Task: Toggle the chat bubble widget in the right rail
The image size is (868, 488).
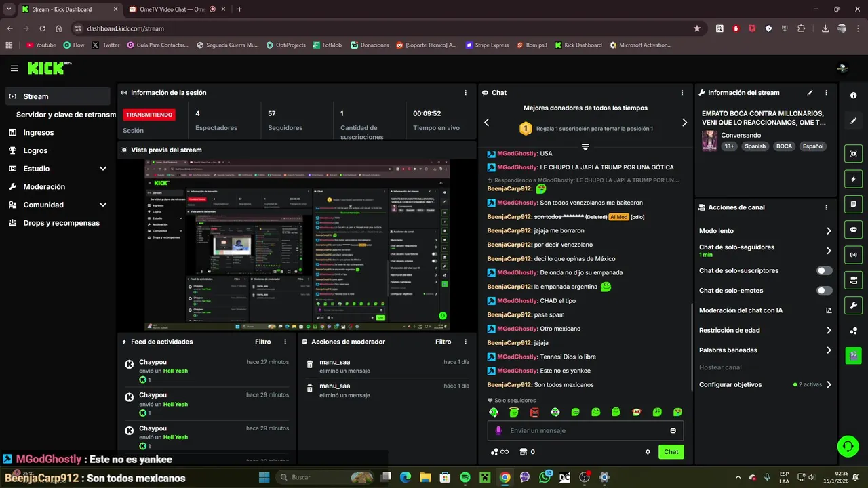Action: (x=853, y=230)
